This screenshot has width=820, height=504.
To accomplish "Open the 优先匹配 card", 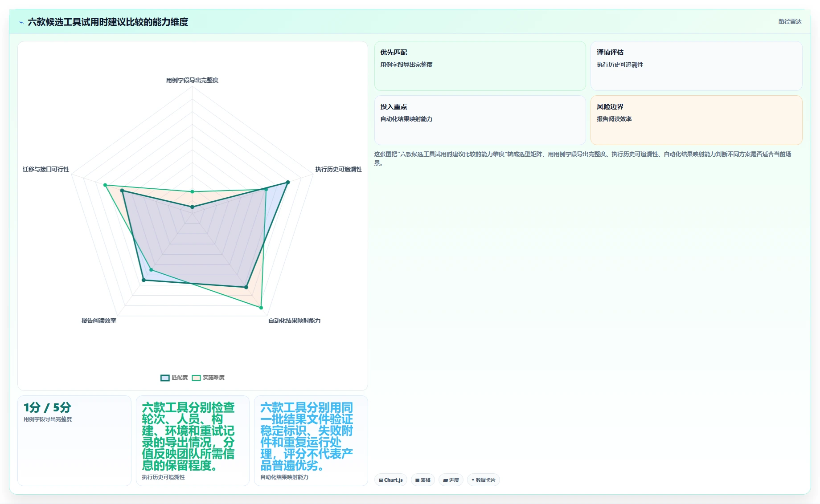I will 480,66.
